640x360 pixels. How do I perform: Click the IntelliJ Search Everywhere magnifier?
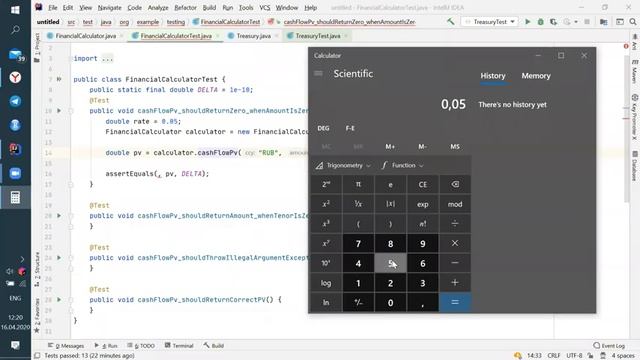click(x=633, y=22)
